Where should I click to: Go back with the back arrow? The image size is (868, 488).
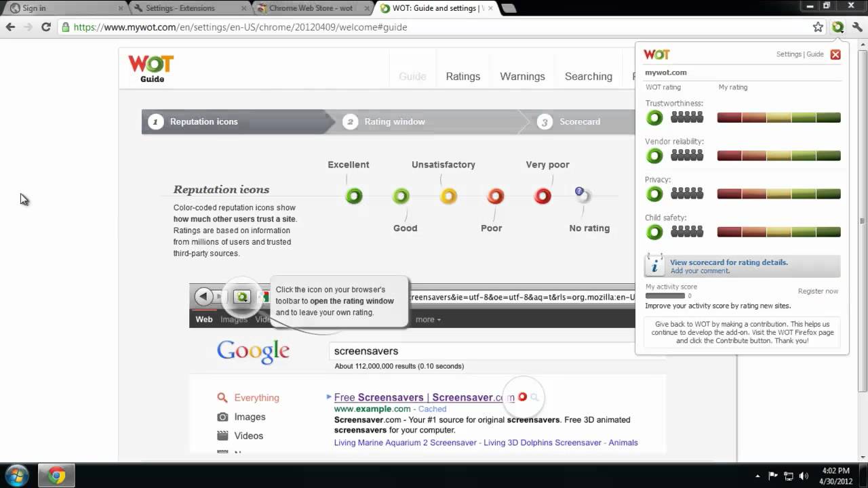pos(10,27)
